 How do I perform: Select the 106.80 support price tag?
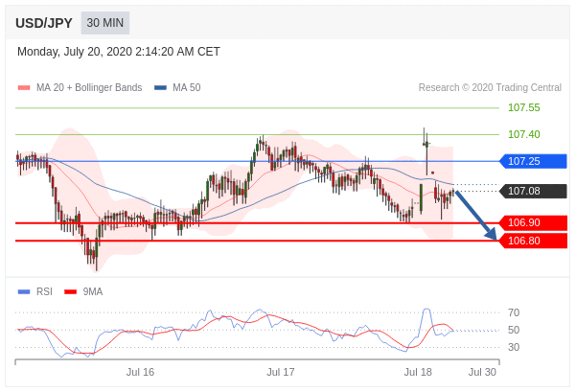click(533, 241)
